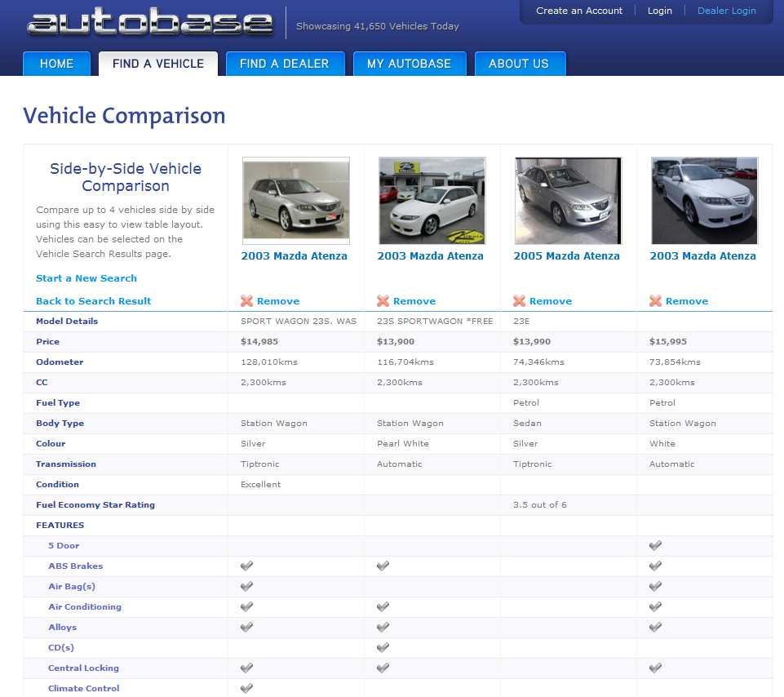Click the CD(s) checkmark for the second vehicle
Image resolution: width=784 pixels, height=697 pixels.
click(x=383, y=647)
